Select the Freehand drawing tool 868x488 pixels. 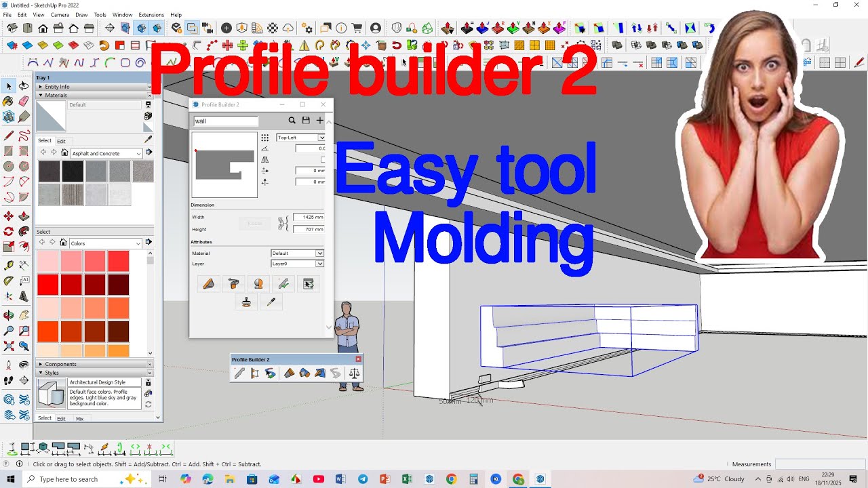coord(24,136)
